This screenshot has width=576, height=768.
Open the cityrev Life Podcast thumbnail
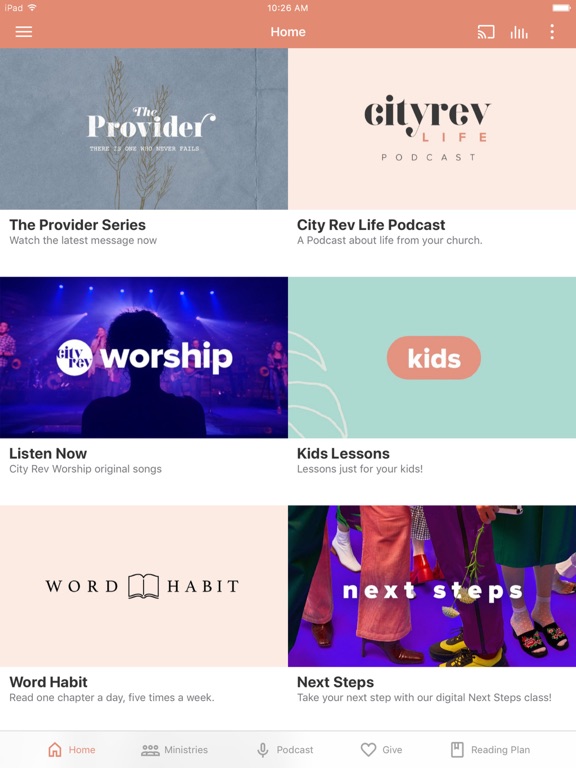(432, 129)
